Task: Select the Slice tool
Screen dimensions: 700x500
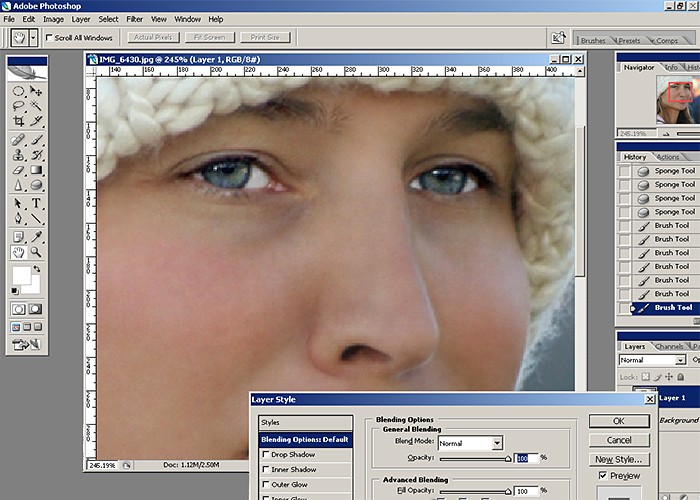Action: pos(36,121)
